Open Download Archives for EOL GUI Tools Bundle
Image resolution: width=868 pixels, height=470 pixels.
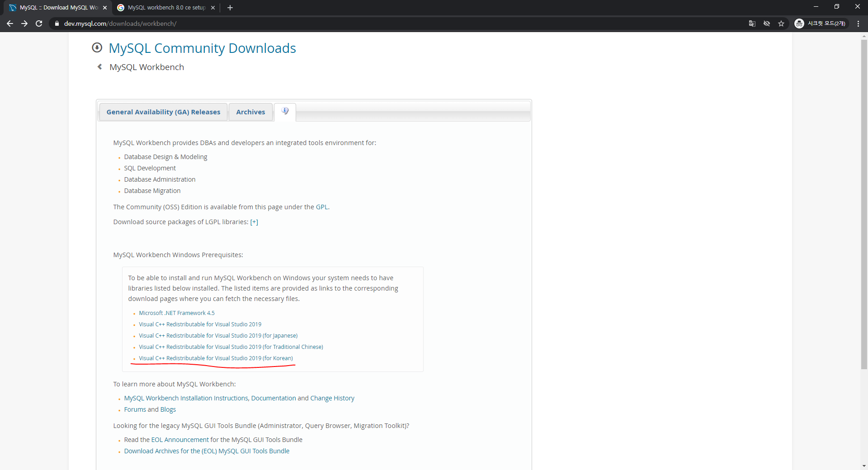pyautogui.click(x=207, y=451)
